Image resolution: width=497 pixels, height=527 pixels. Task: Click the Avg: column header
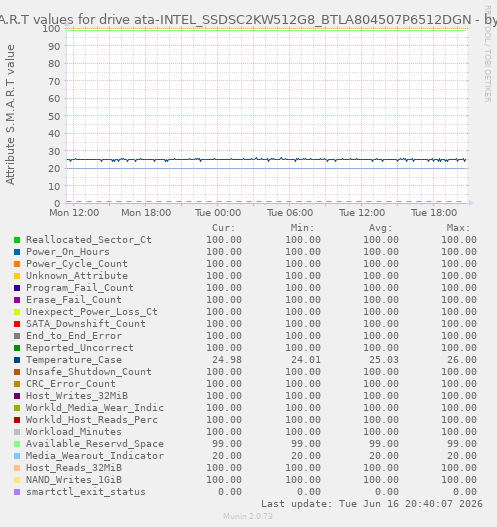coord(380,228)
